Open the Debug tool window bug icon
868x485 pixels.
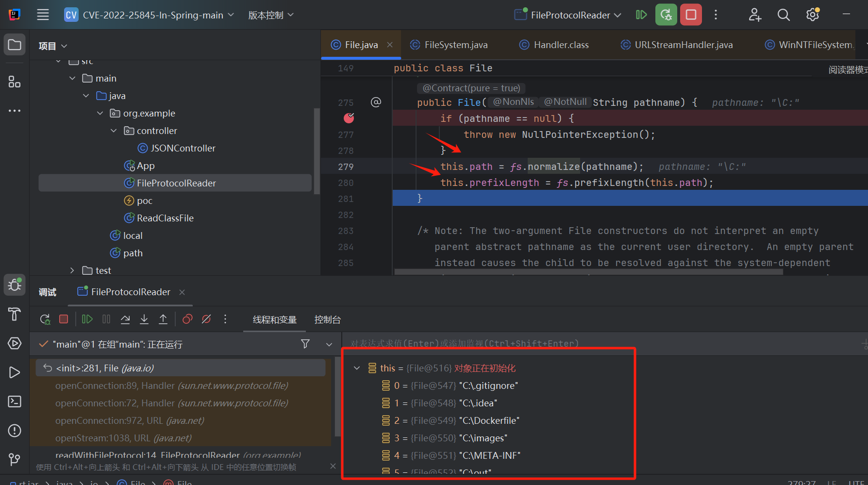click(x=15, y=285)
